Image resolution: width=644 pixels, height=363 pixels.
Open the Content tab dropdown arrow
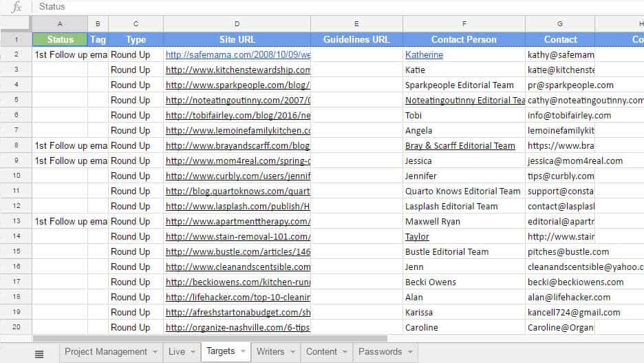point(345,352)
